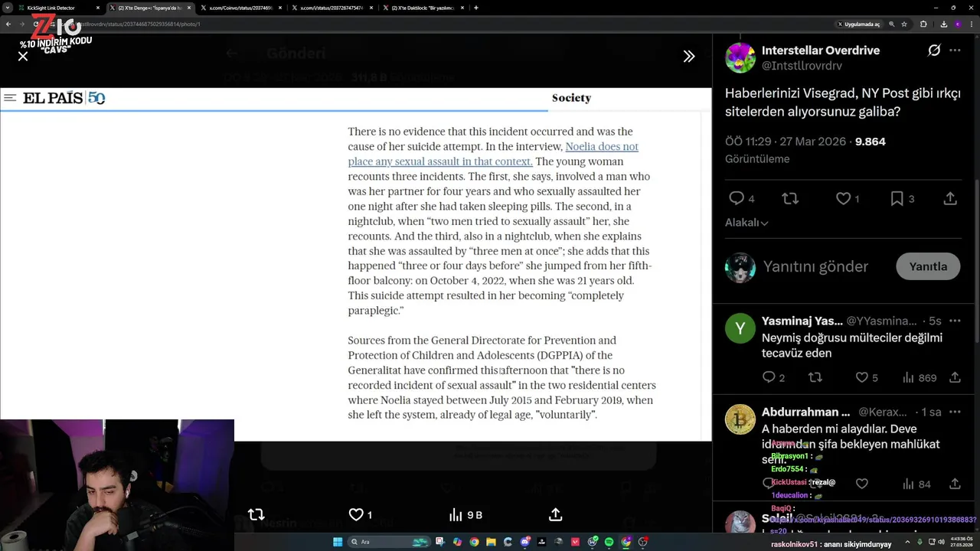
Task: Open a new browser tab with plus
Action: (476, 8)
